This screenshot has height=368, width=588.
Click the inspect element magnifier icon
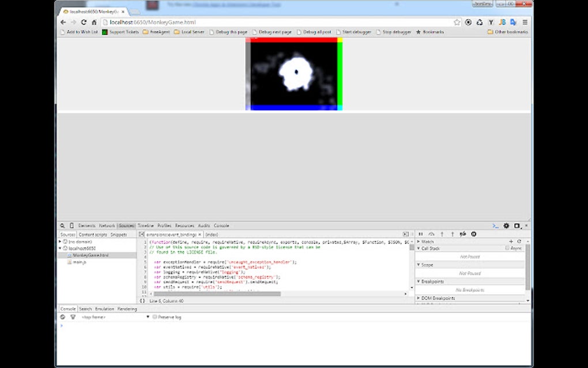click(x=62, y=226)
